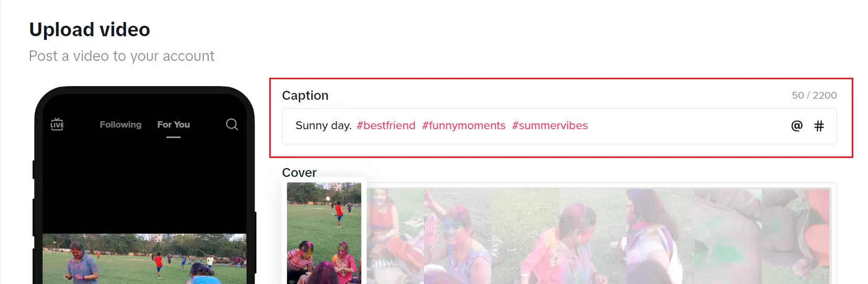Click the Cover section label
Image resolution: width=868 pixels, height=284 pixels.
click(299, 173)
